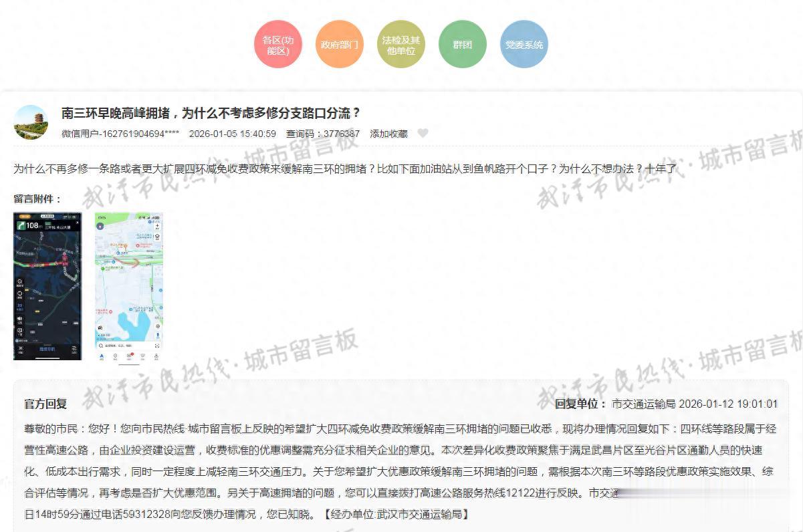Viewport: 803px width, 532px height.
Task: Select the 法检及其他单位 category circle
Action: (401, 44)
